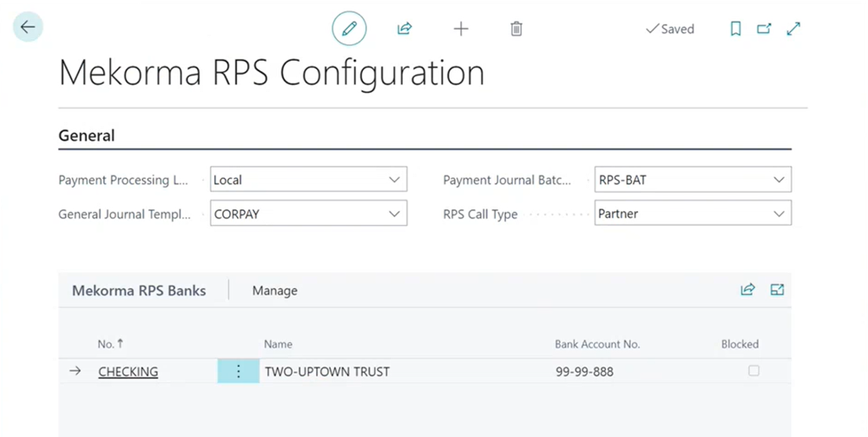Select the 99-99-888 account number cell
This screenshot has width=868, height=437.
pyautogui.click(x=584, y=372)
